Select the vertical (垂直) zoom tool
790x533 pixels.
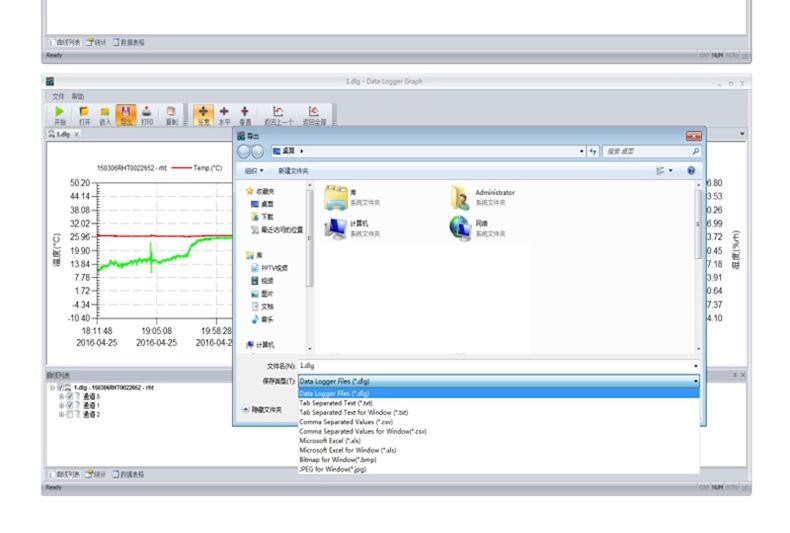click(245, 113)
